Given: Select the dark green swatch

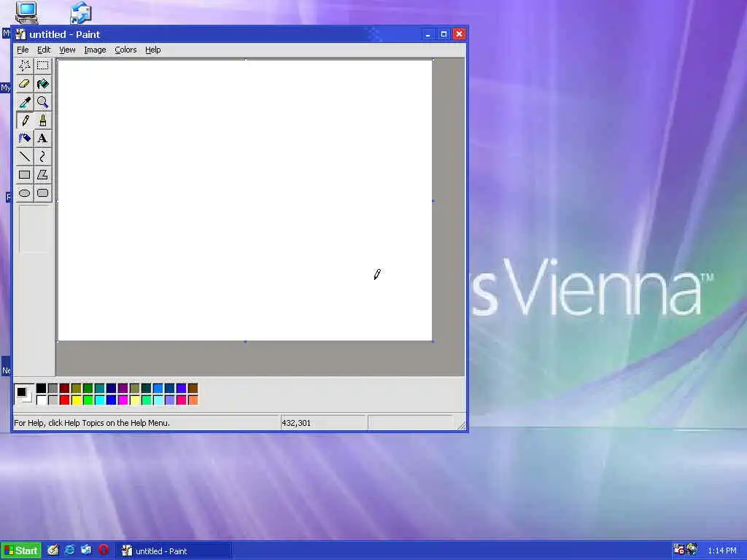Looking at the screenshot, I should point(88,389).
